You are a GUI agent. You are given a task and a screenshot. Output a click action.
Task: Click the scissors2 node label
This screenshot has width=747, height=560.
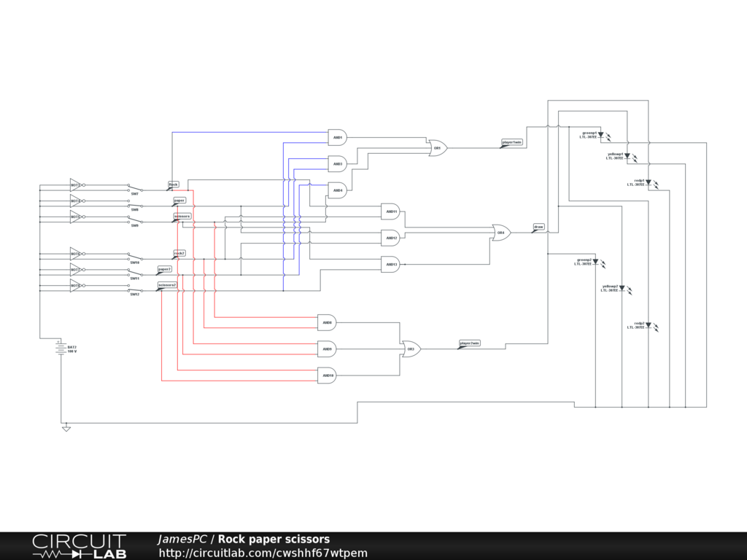coord(167,285)
